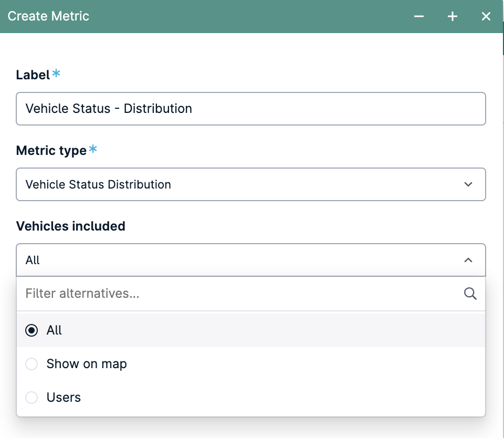The image size is (504, 438).
Task: Select the All radio option
Action: click(251, 330)
